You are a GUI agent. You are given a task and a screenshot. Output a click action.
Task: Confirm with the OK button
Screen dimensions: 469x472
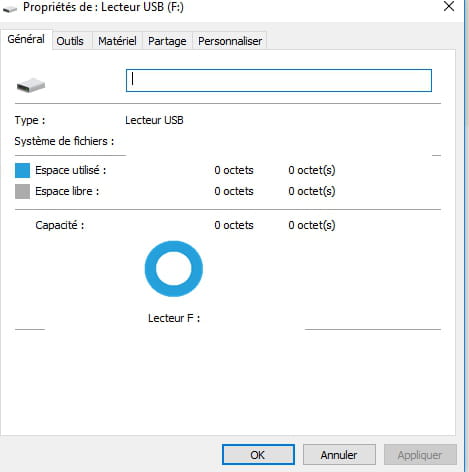point(258,455)
